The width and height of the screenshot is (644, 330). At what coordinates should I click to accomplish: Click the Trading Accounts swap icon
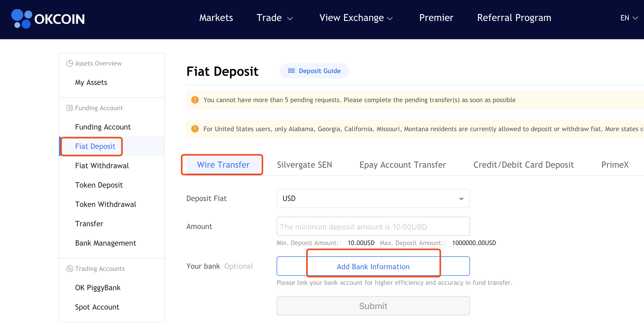(x=70, y=268)
